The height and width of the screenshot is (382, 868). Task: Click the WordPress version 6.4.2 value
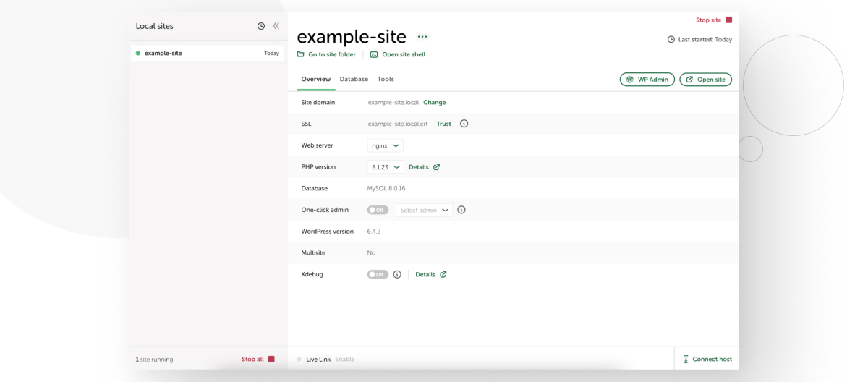coord(374,232)
